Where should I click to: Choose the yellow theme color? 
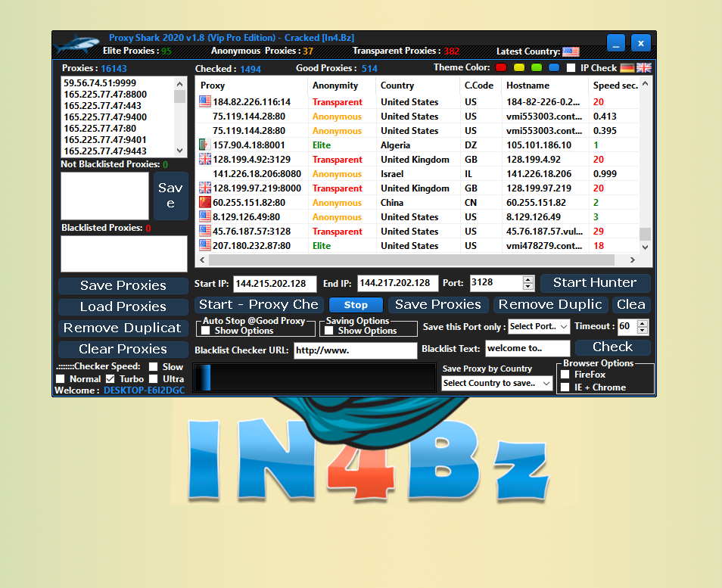click(x=519, y=67)
